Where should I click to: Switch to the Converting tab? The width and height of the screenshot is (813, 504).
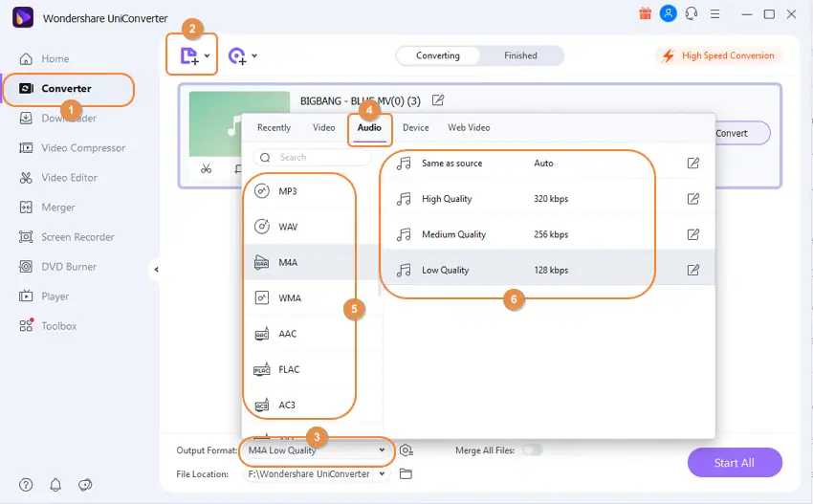point(438,55)
